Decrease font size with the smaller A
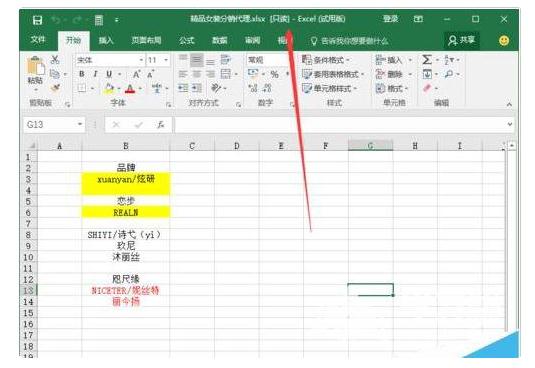The image size is (535, 368). click(150, 74)
